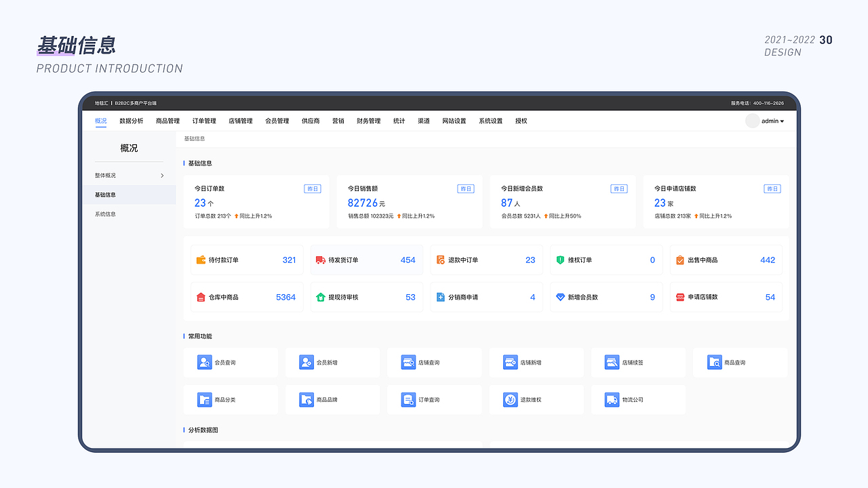Click the sales figure 82726
The width and height of the screenshot is (868, 488).
(363, 203)
